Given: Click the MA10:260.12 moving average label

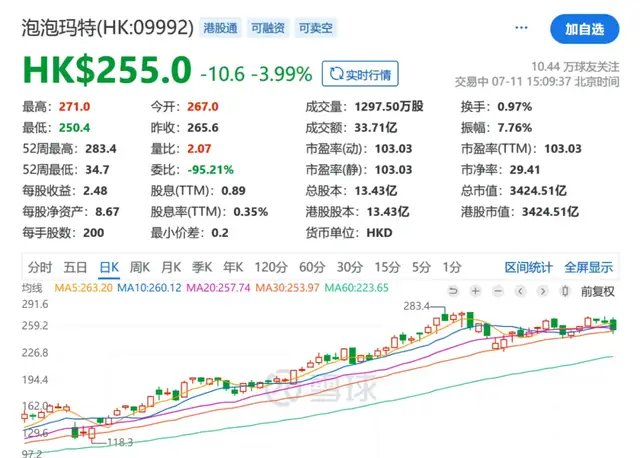Looking at the screenshot, I should click(149, 288).
